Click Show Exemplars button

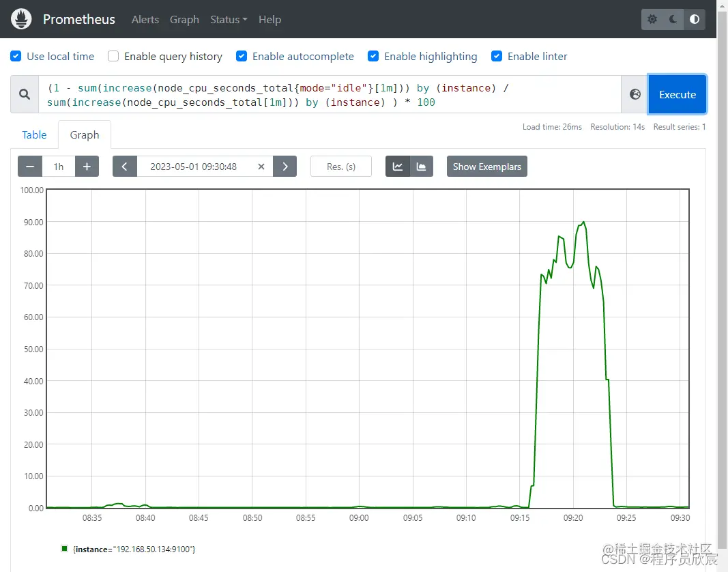487,167
